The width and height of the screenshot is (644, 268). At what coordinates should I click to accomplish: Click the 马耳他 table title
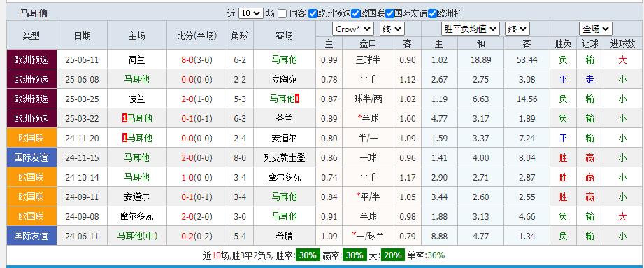[x=34, y=13]
